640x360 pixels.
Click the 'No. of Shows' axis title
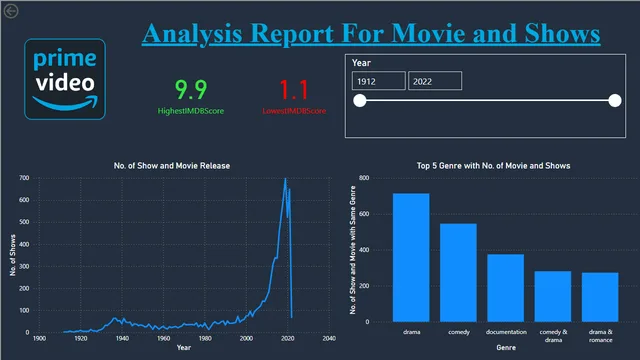pos(13,255)
